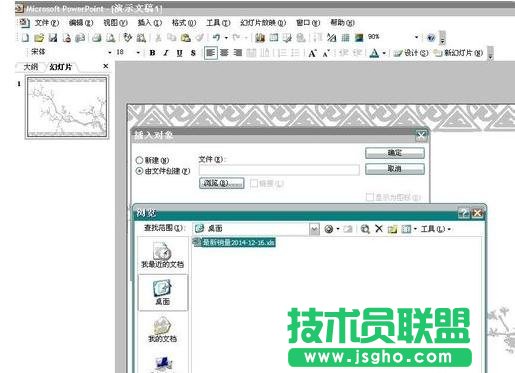The width and height of the screenshot is (515, 373).
Task: Toggle the Show Formatting icon
Action: [331, 38]
